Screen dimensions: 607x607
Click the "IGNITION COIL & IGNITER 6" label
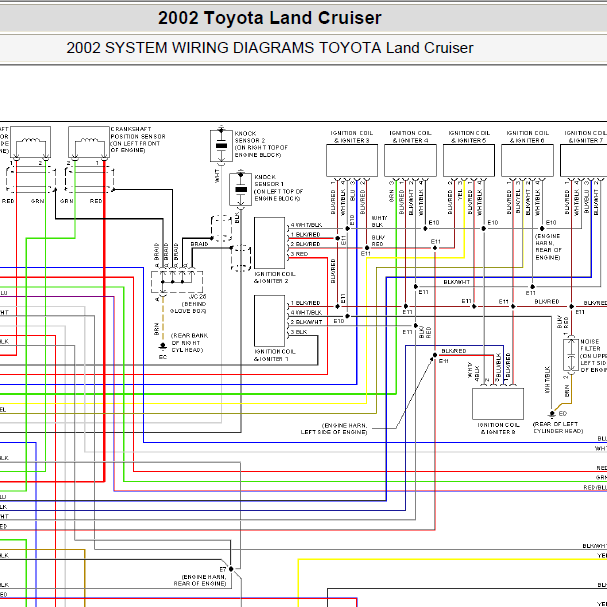(527, 137)
